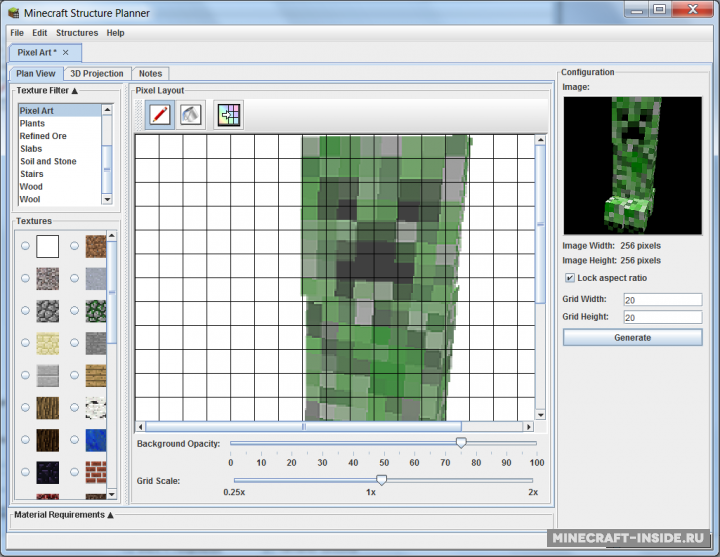Pick the mossy cobblestone texture swatch
This screenshot has height=557, width=720.
coord(96,311)
